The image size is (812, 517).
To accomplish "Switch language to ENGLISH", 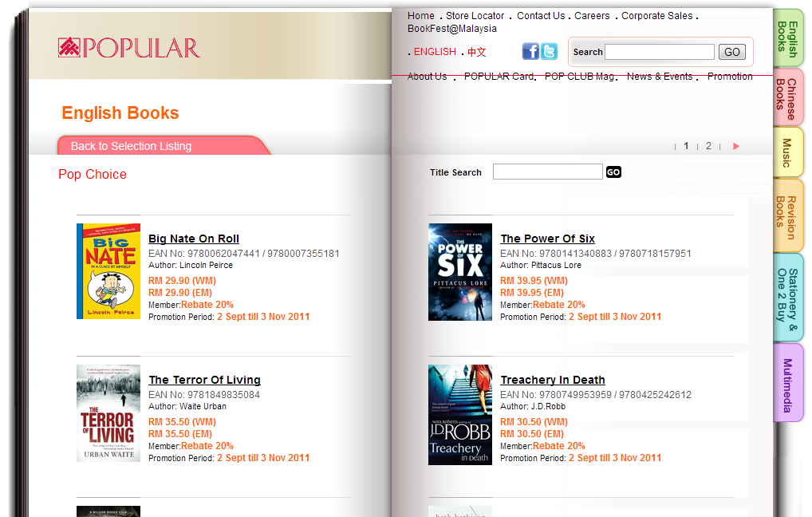I will (435, 52).
